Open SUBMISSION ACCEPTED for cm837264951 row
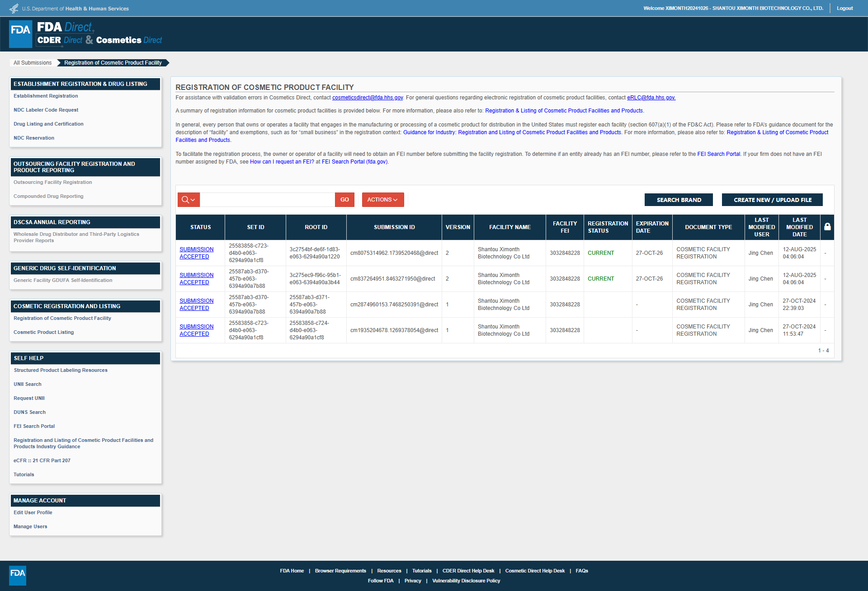Screen dimensions: 868x591 197,279
